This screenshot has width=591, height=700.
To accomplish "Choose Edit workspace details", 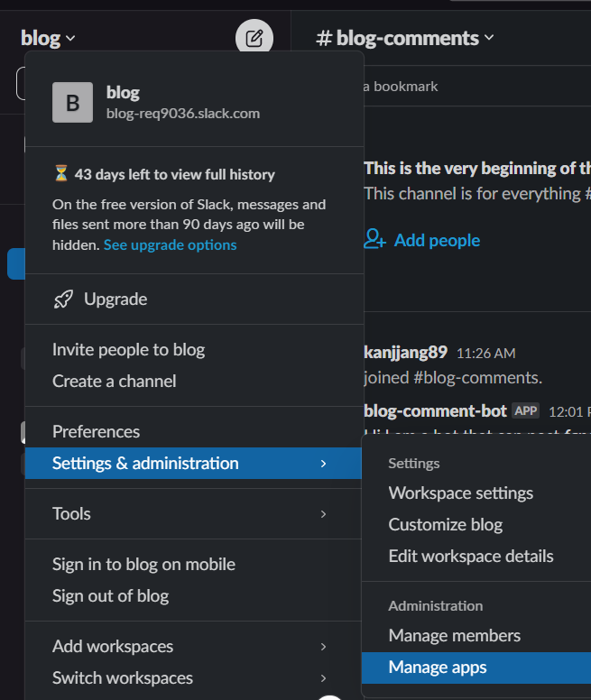I will [x=476, y=557].
